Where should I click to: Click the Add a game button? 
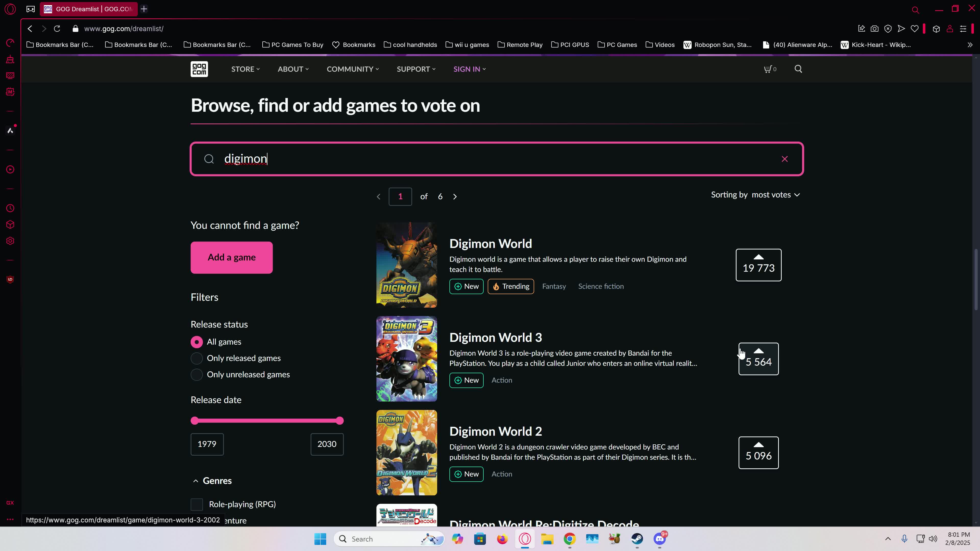click(232, 257)
